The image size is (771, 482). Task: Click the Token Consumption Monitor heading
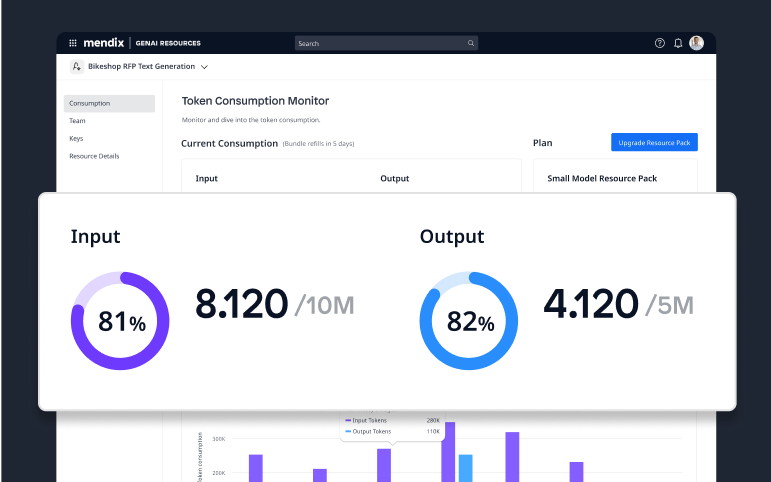point(255,101)
